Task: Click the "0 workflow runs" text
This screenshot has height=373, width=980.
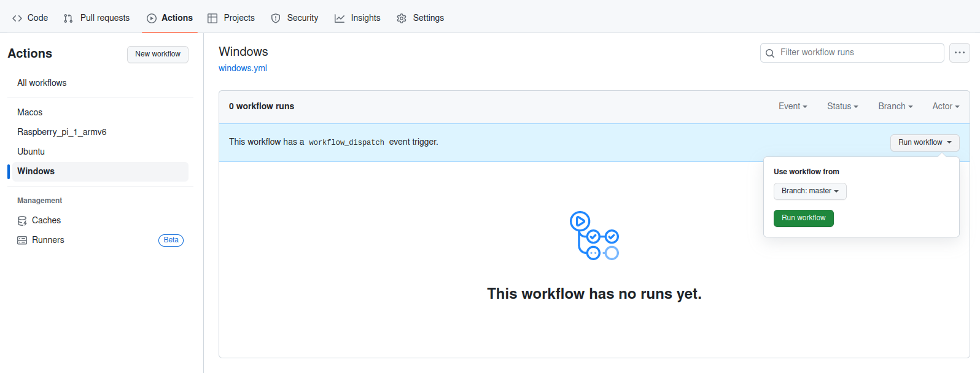Action: pos(262,106)
